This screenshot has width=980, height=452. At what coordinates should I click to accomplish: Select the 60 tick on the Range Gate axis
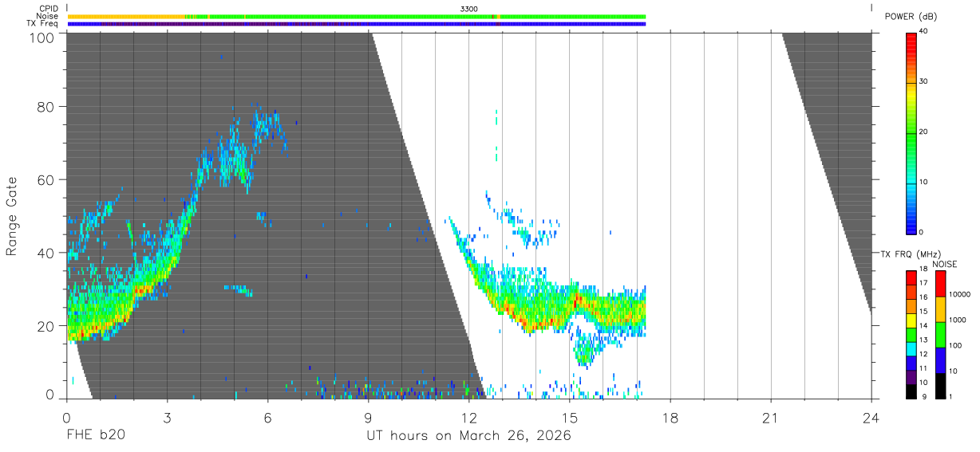click(46, 179)
